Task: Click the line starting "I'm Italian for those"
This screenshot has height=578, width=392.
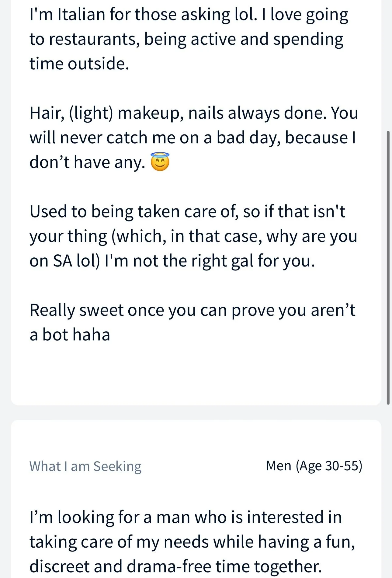Action: 189,15
